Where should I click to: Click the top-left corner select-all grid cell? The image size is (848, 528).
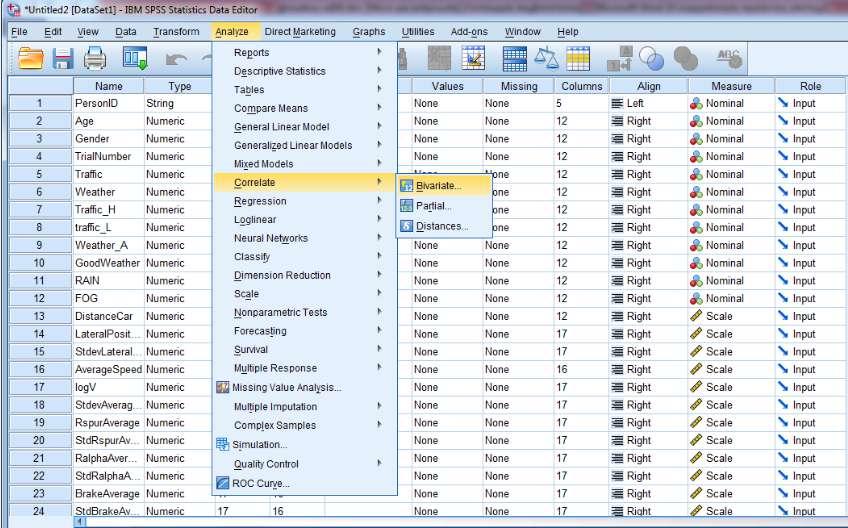tap(41, 86)
